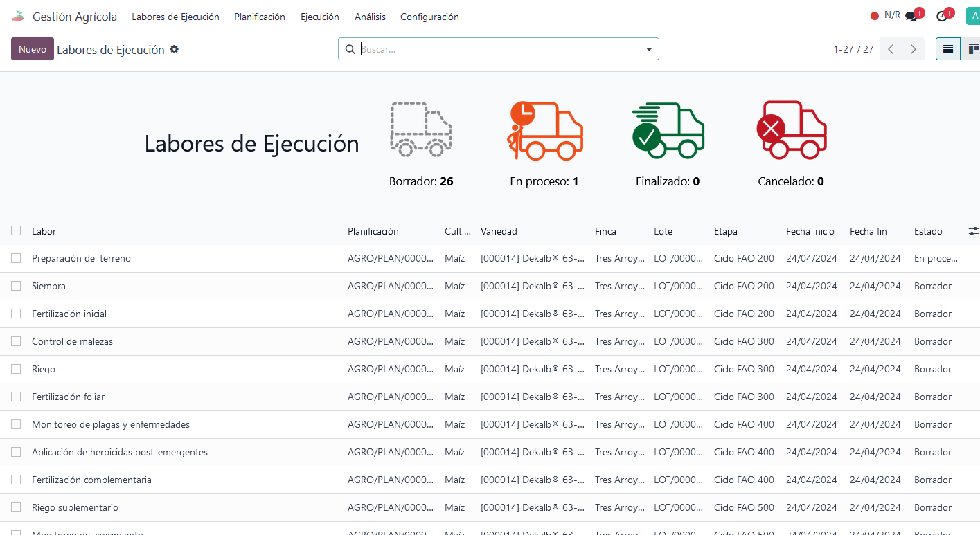Viewport: 980px width, 535px height.
Task: Click the green Finalizado truck icon
Action: 668,130
